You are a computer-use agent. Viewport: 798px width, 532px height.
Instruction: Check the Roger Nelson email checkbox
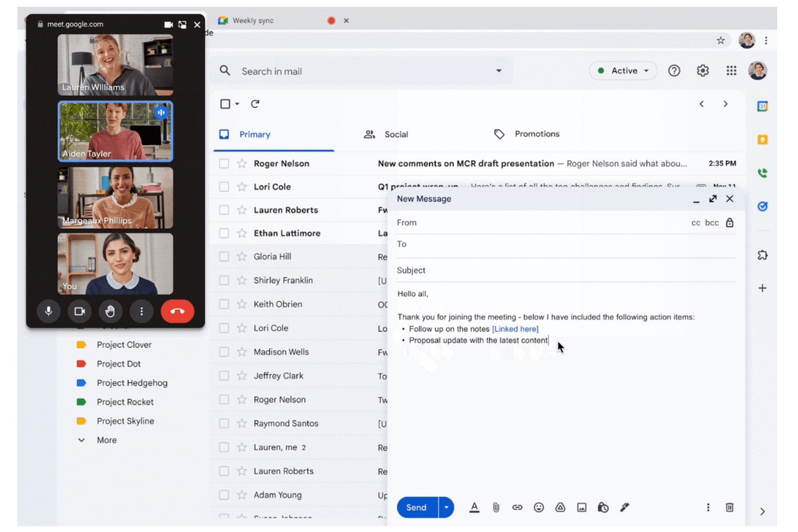pyautogui.click(x=224, y=164)
